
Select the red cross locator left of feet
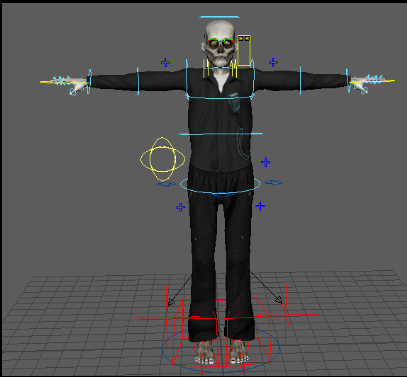point(167,318)
